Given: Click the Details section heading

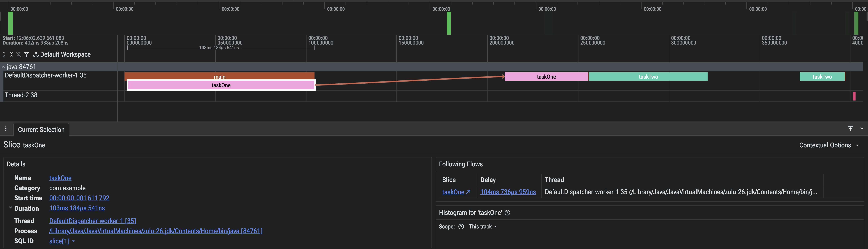Looking at the screenshot, I should (x=16, y=164).
